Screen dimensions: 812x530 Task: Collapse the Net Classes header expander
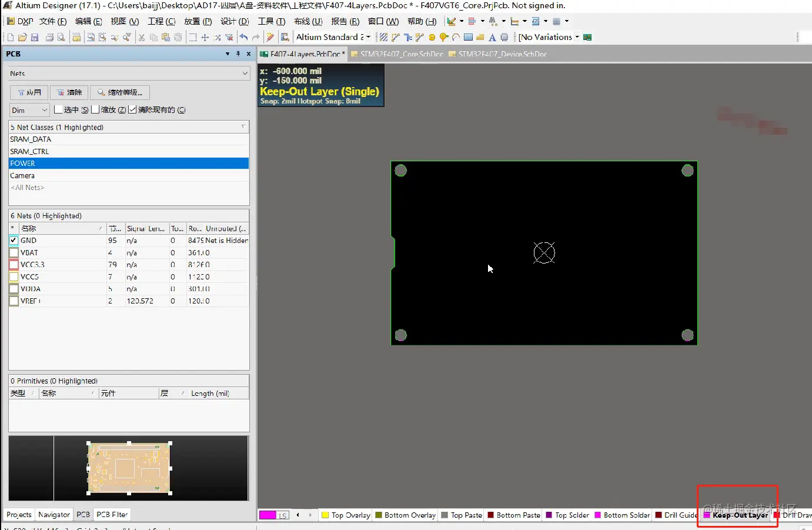(x=243, y=127)
